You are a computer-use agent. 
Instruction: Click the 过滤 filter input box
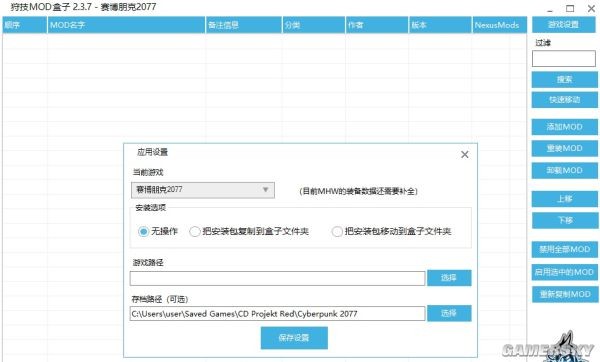click(x=564, y=59)
